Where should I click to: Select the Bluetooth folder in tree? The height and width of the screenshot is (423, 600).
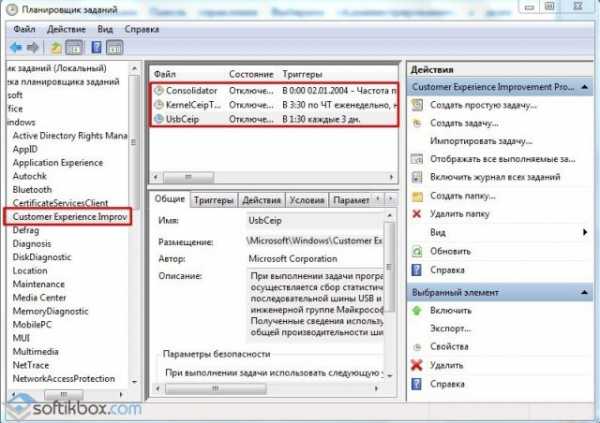point(32,190)
